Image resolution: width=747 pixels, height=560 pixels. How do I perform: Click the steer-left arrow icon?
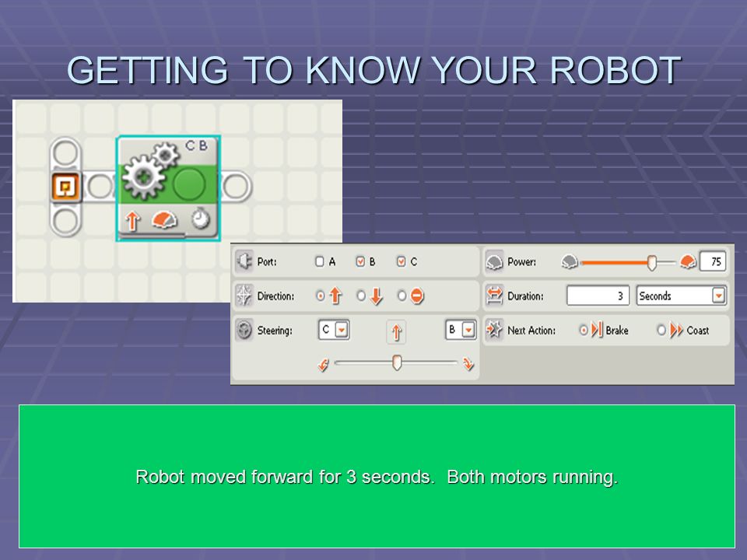pyautogui.click(x=324, y=365)
